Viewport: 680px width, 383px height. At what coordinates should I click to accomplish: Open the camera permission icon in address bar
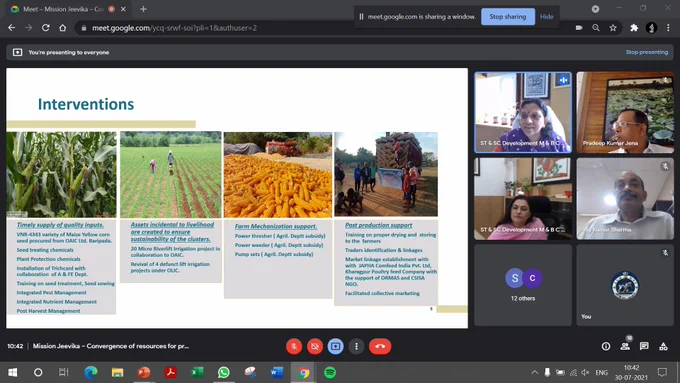[579, 28]
